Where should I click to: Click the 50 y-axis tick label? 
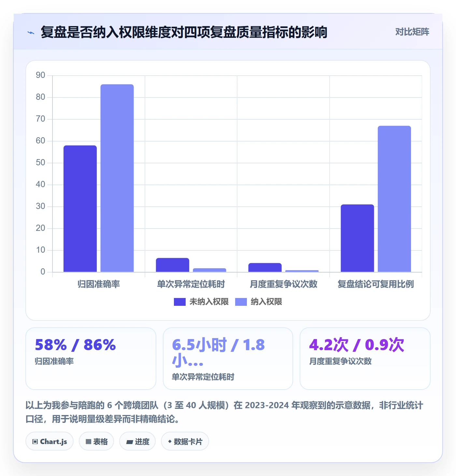[41, 163]
